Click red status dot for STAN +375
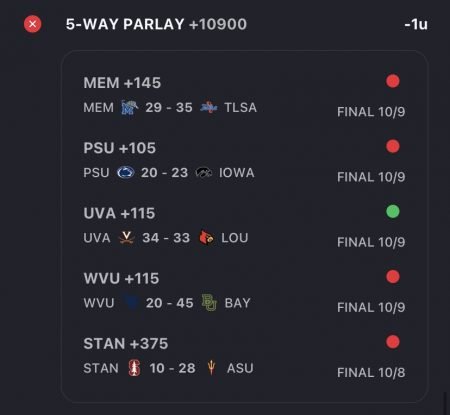Screen dimensions: 450x415 (393, 342)
